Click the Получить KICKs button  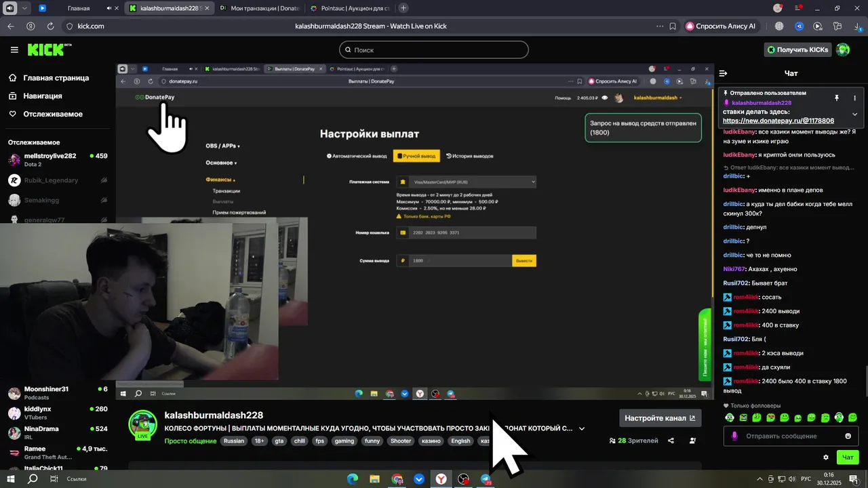point(797,49)
